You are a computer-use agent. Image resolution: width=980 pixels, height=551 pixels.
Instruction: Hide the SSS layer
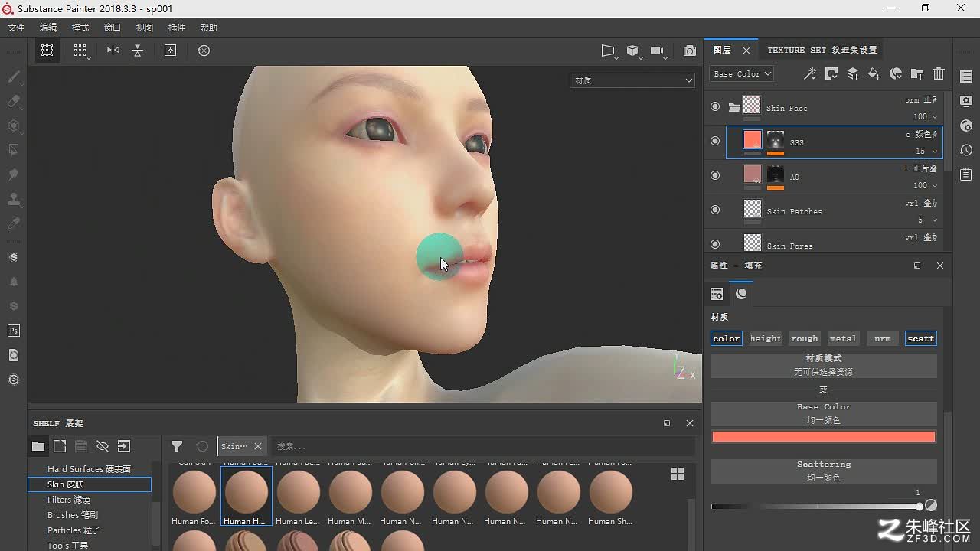pos(715,141)
